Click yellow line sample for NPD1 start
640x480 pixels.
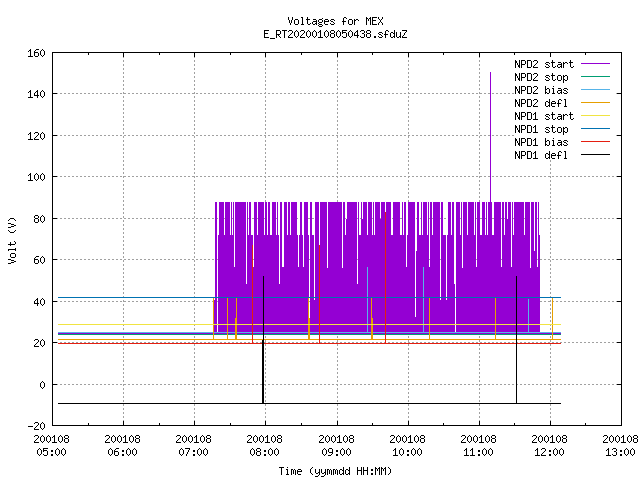point(596,116)
